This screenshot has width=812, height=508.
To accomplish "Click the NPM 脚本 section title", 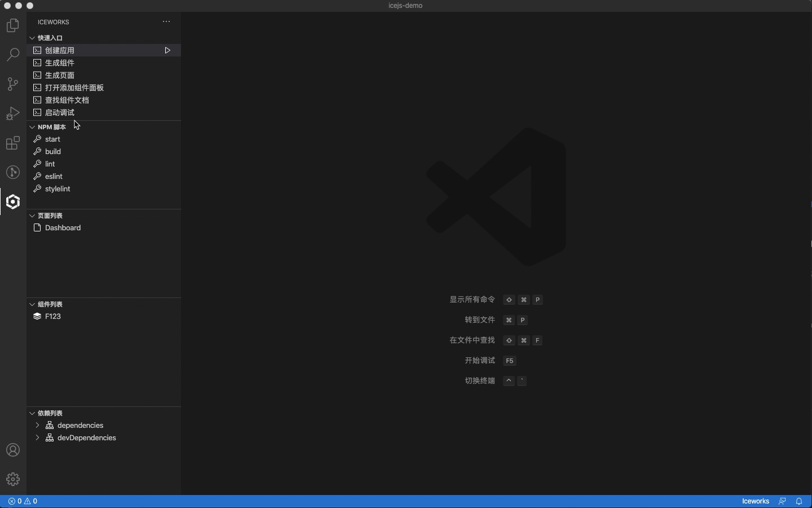I will click(x=52, y=127).
